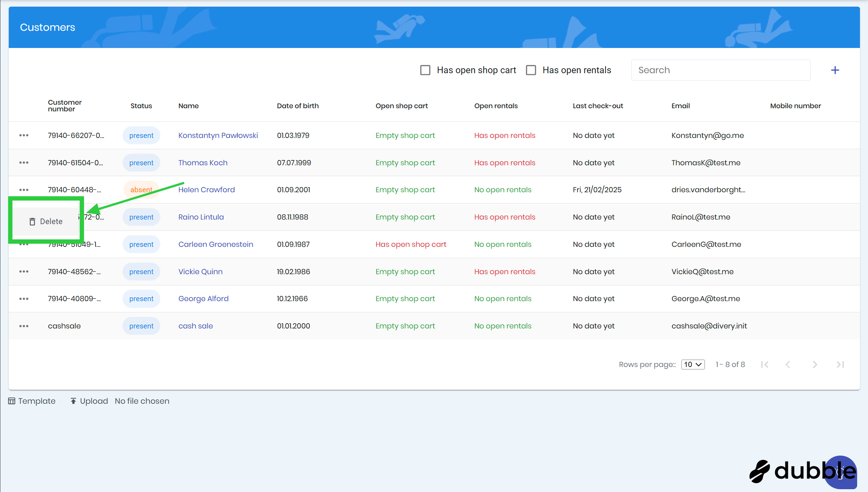This screenshot has width=868, height=492.
Task: Enable Has open shop cart filter
Action: (425, 70)
